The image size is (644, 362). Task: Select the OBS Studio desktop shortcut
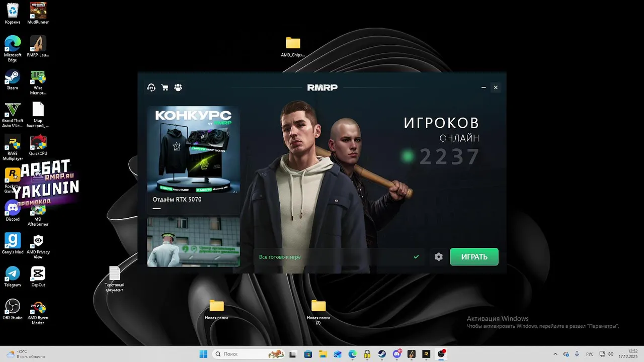pos(13,310)
